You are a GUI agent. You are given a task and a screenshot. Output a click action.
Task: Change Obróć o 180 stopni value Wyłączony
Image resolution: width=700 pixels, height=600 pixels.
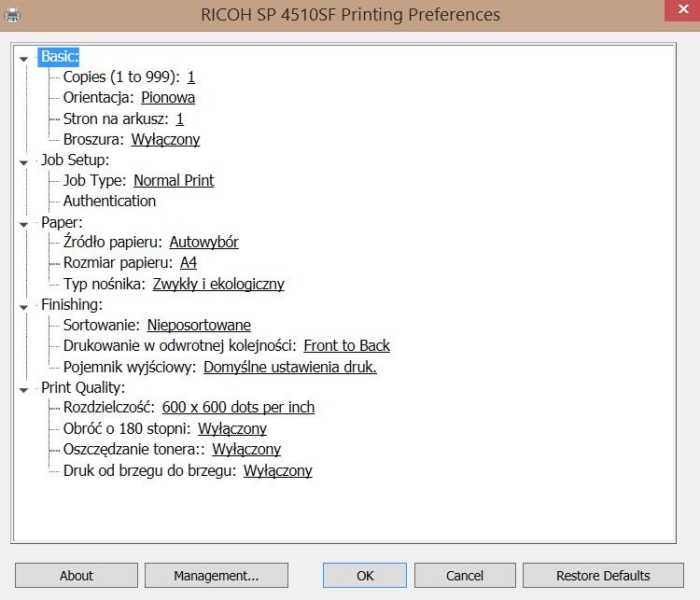(x=232, y=428)
